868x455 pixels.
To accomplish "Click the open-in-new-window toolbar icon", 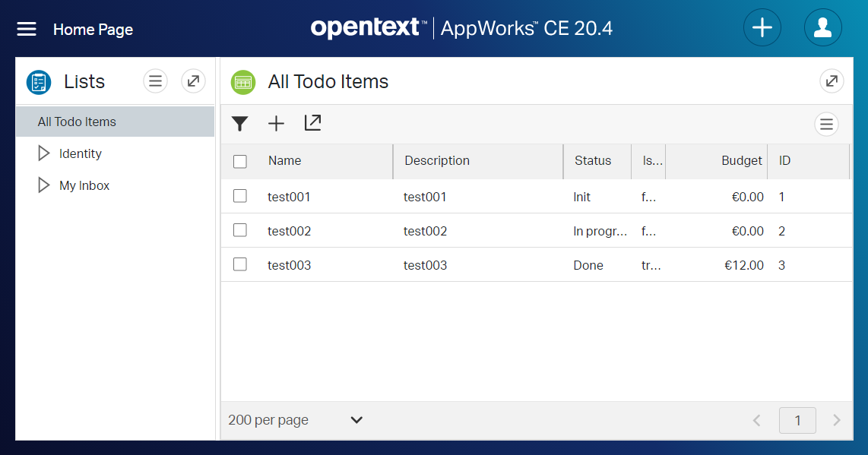I will coord(312,123).
